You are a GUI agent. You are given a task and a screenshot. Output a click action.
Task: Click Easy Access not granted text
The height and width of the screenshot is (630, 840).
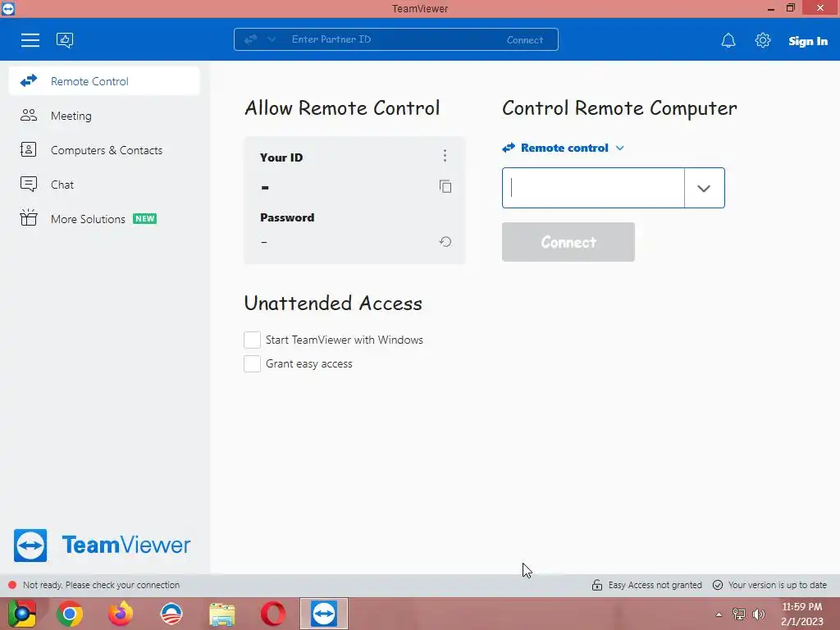pos(655,585)
